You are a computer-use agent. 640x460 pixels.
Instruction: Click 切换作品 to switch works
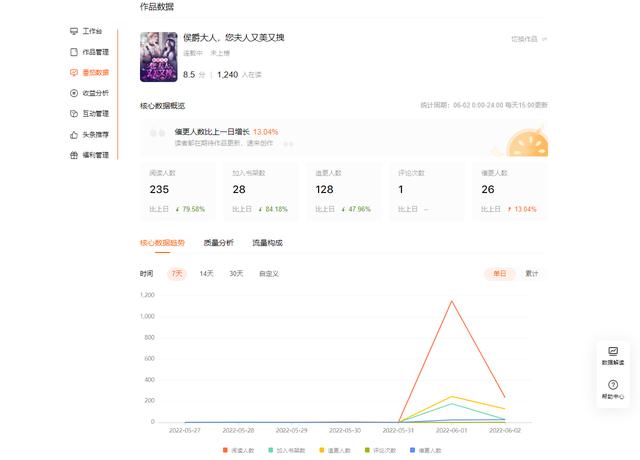(x=527, y=39)
